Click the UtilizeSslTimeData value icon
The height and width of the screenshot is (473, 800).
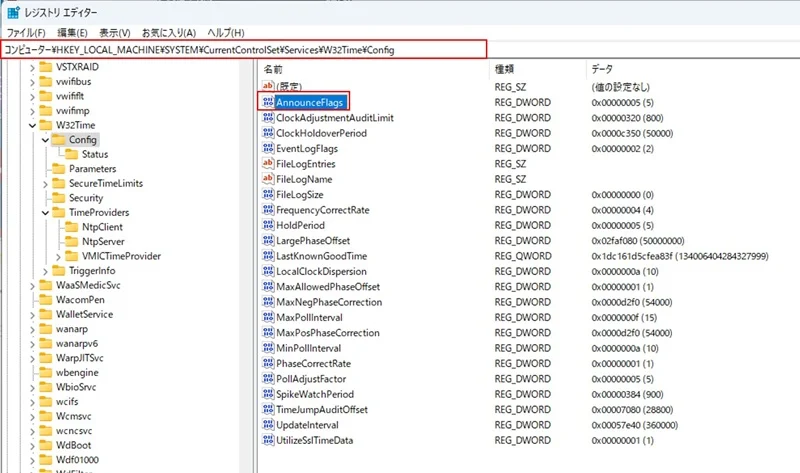[268, 439]
